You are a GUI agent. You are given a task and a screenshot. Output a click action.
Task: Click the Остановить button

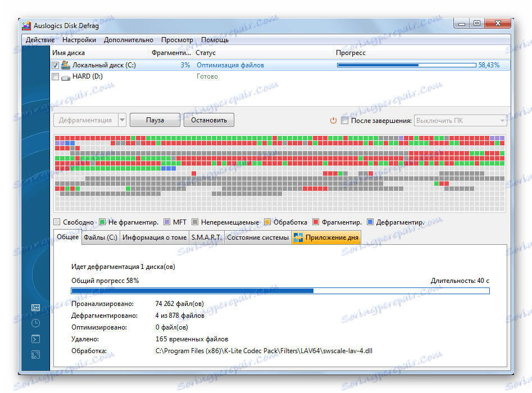pos(208,120)
